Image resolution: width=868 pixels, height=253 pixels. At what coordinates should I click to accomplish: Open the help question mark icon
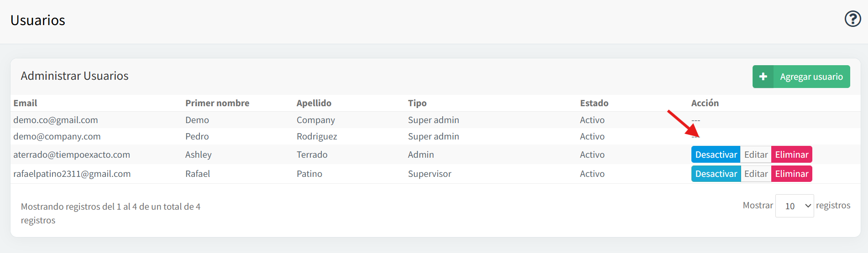[852, 19]
